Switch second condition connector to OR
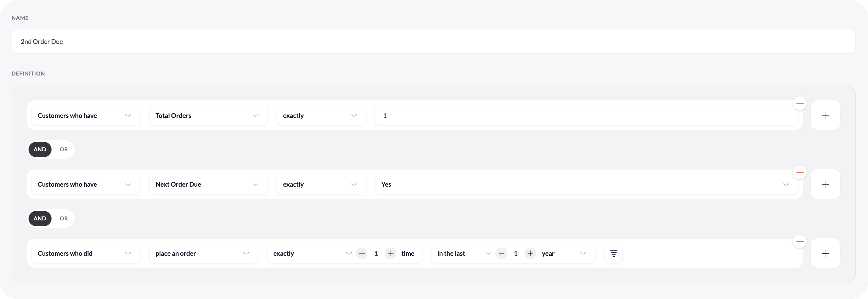The image size is (868, 299). tap(64, 219)
